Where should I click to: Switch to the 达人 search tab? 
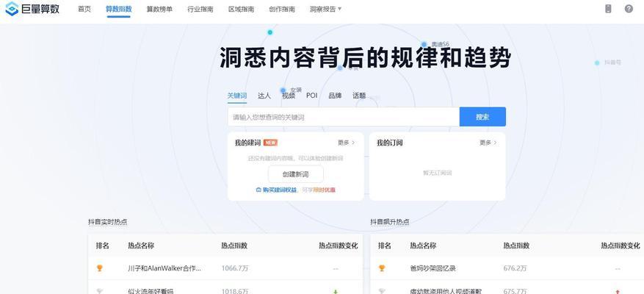(264, 96)
